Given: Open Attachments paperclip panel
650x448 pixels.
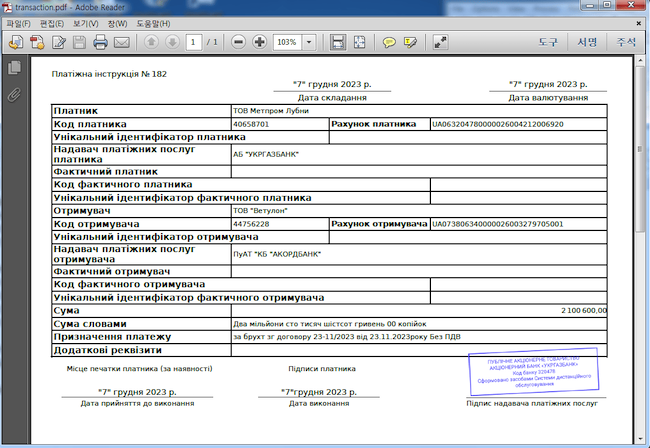Looking at the screenshot, I should pyautogui.click(x=14, y=95).
